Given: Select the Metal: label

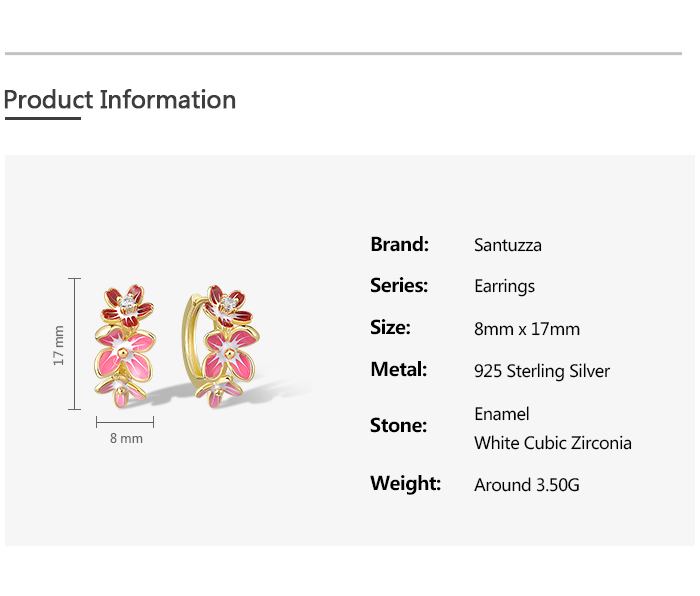Looking at the screenshot, I should (x=399, y=369).
